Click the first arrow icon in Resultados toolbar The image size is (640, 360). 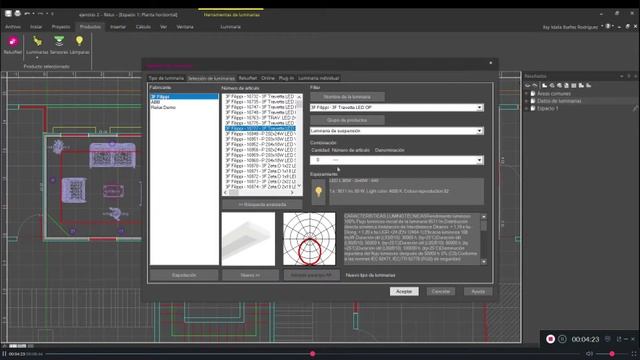point(528,85)
